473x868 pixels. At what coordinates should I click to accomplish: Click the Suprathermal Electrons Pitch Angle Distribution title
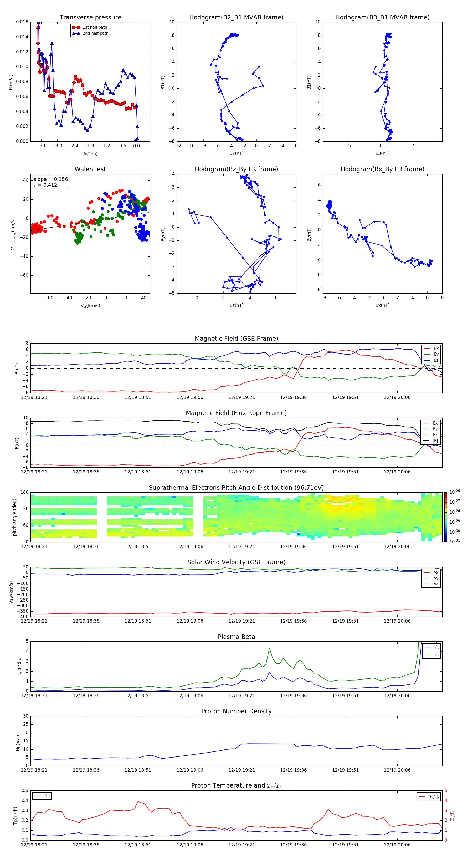click(x=236, y=488)
